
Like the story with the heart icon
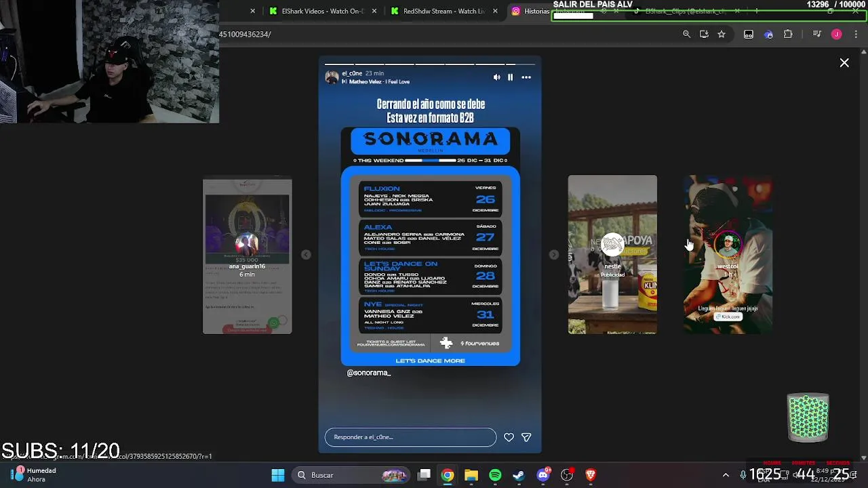click(509, 438)
